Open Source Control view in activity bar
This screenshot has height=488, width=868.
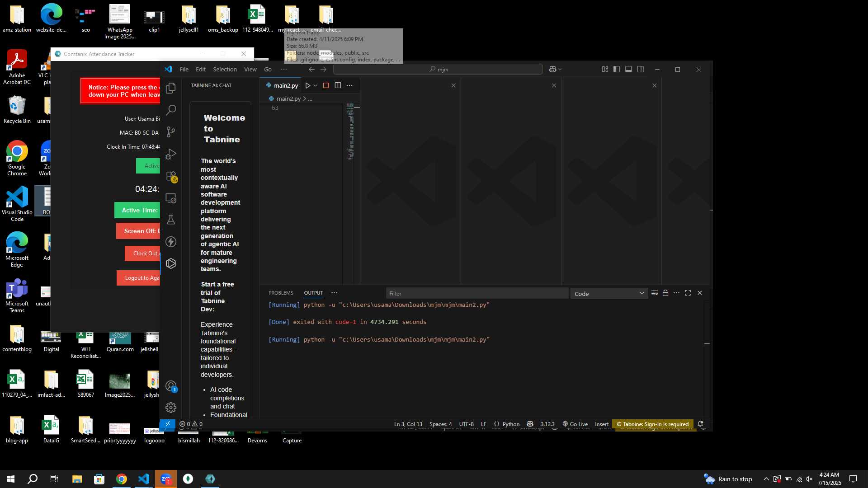[x=171, y=132]
